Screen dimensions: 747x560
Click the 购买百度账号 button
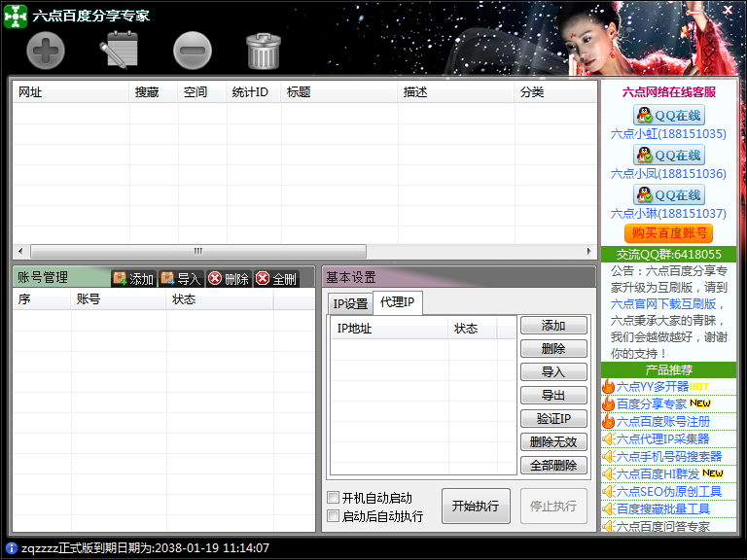(668, 233)
